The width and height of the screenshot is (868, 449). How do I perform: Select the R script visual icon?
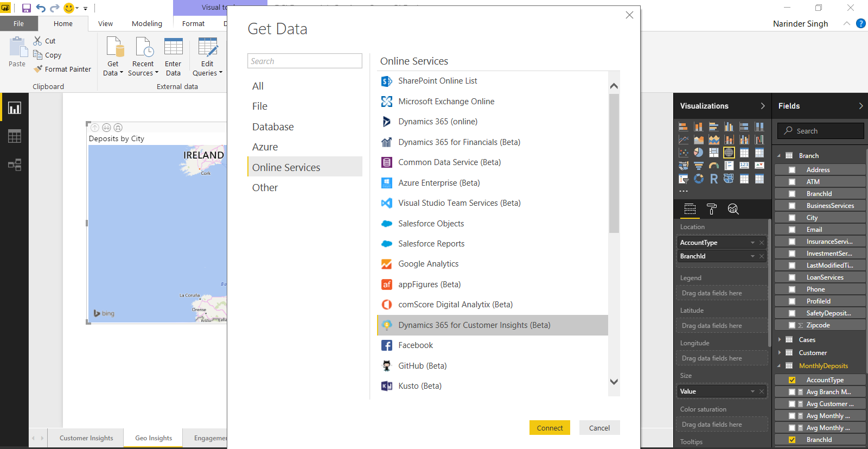click(x=714, y=179)
